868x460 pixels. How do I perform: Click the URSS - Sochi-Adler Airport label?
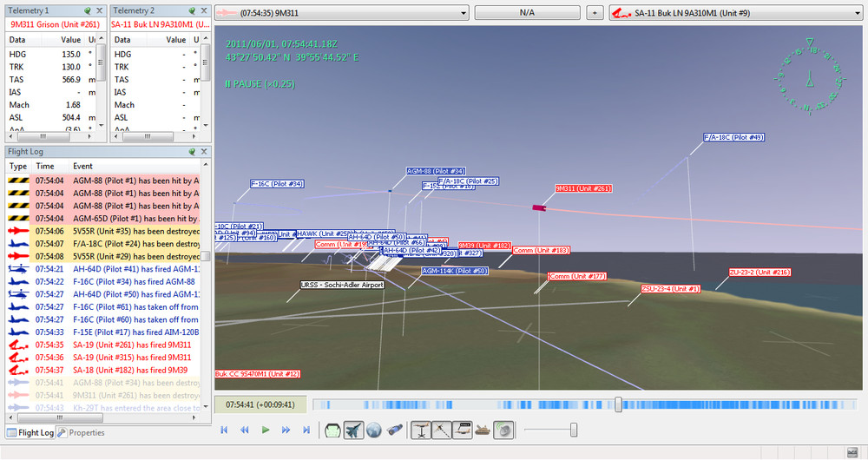click(342, 285)
